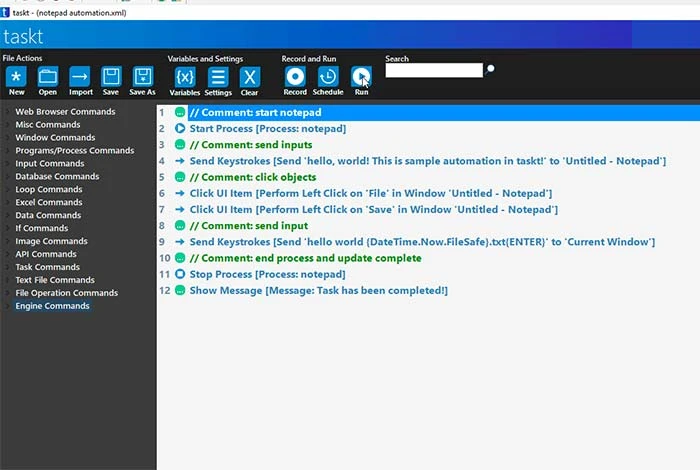Run the automation script
This screenshot has height=470, width=700.
pos(361,77)
